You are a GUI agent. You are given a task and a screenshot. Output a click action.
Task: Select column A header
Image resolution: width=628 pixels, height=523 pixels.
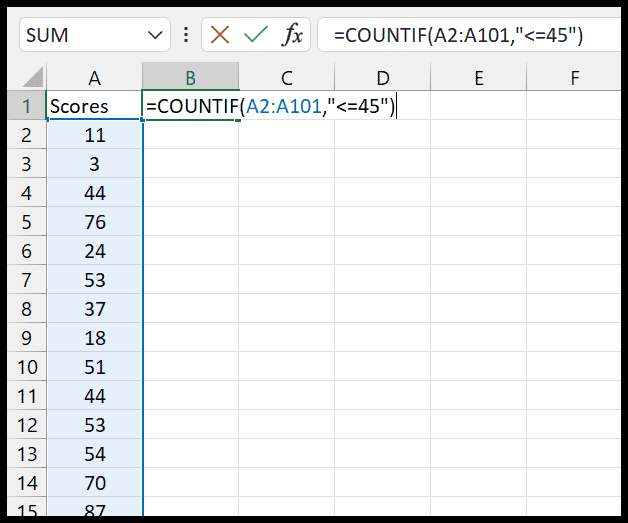point(95,77)
